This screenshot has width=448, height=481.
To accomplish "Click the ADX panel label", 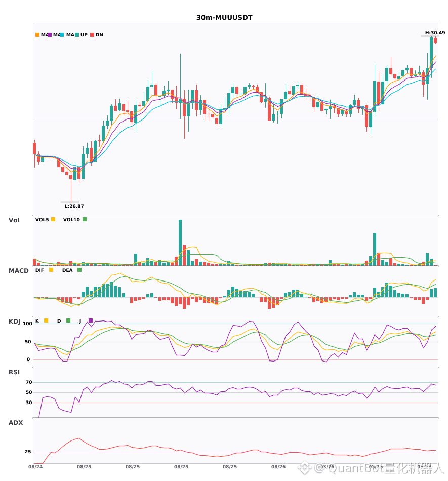I will (16, 423).
